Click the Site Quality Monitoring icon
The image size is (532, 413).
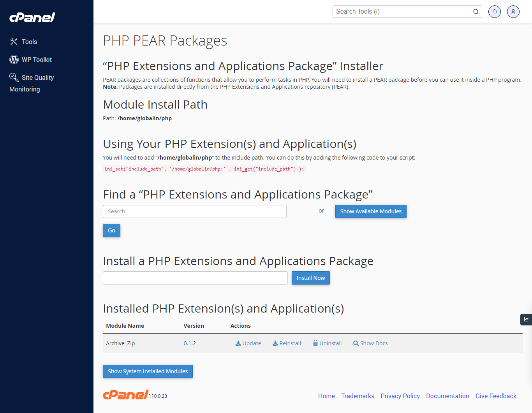pos(14,77)
